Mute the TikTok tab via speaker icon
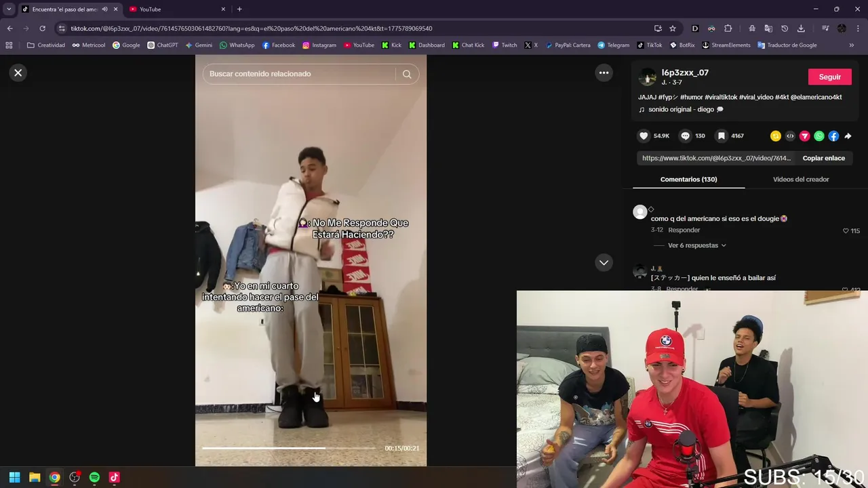The image size is (868, 488). (104, 9)
